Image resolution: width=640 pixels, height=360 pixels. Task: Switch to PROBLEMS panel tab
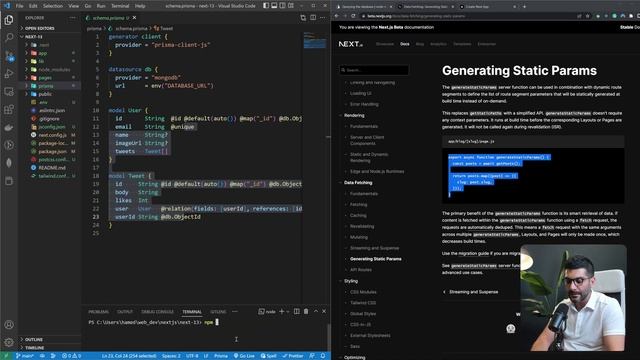pos(98,312)
